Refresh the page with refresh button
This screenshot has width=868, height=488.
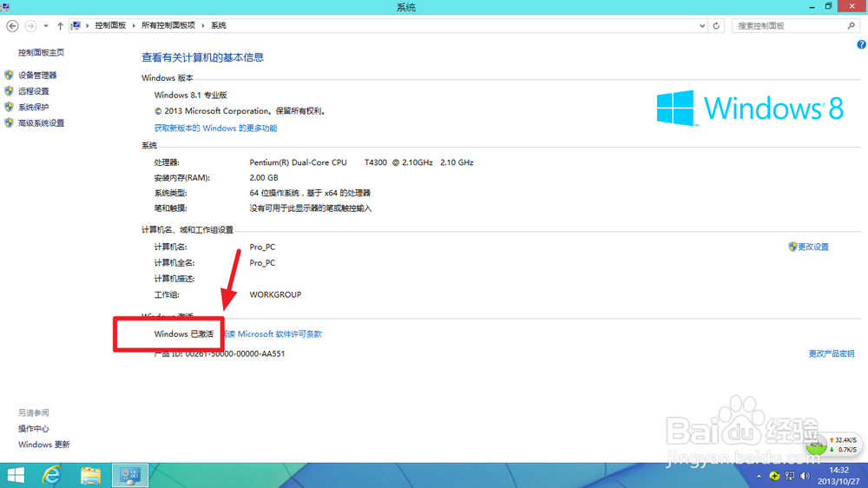pyautogui.click(x=716, y=25)
